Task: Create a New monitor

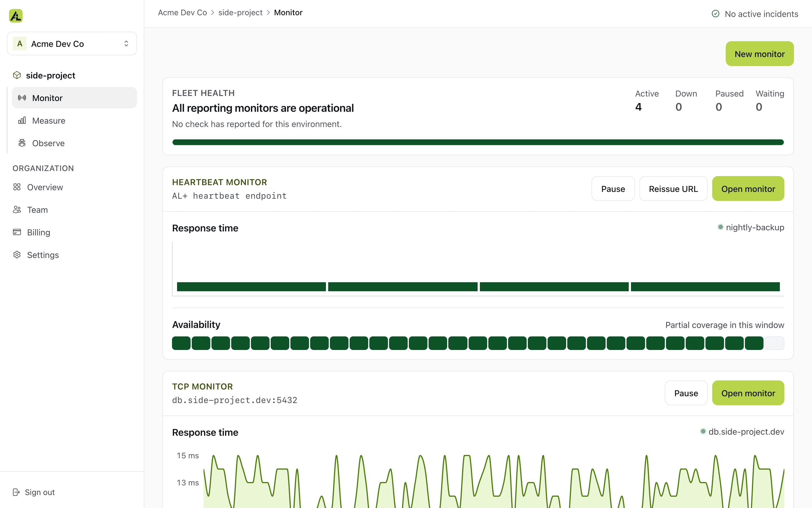Action: tap(760, 54)
